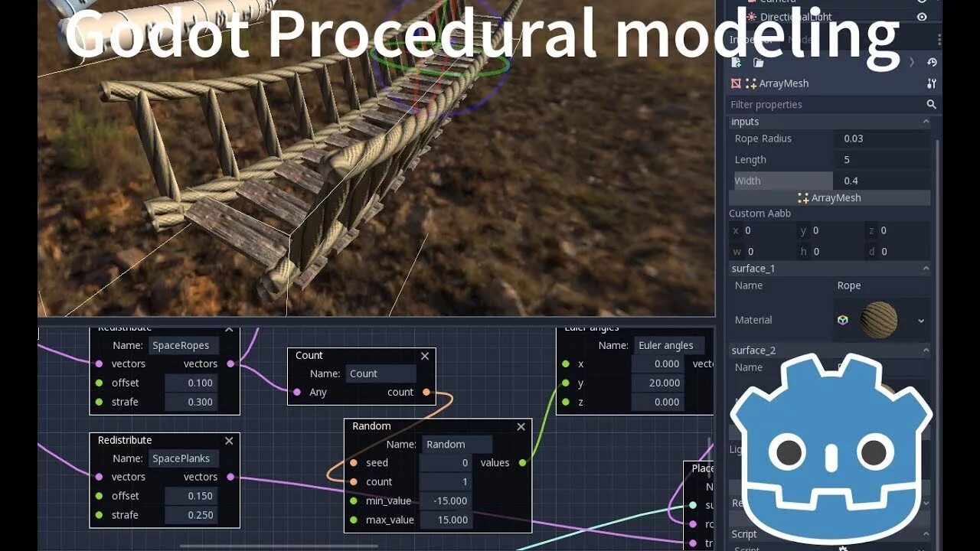Go to next edited object arrow
The image size is (980, 551).
coord(911,63)
